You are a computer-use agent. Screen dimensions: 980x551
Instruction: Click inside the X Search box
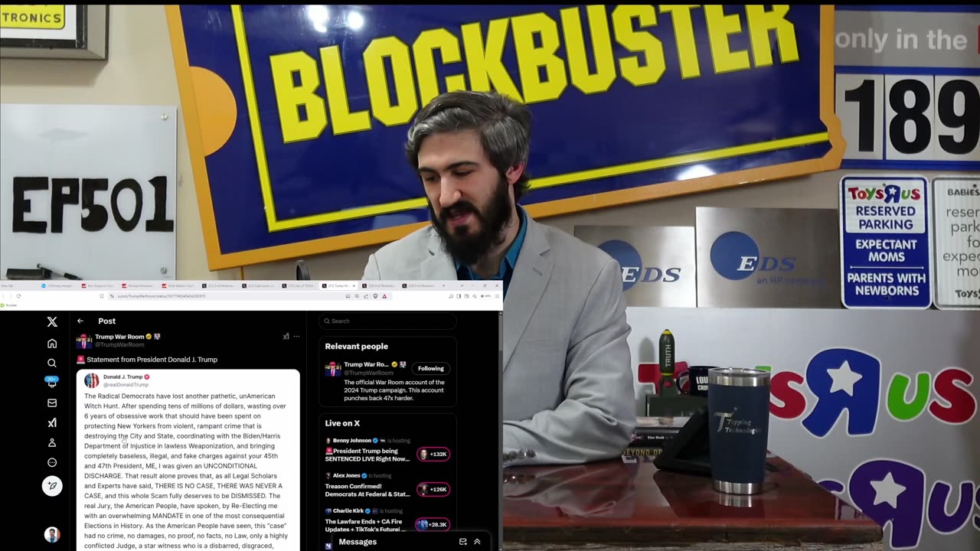(387, 321)
